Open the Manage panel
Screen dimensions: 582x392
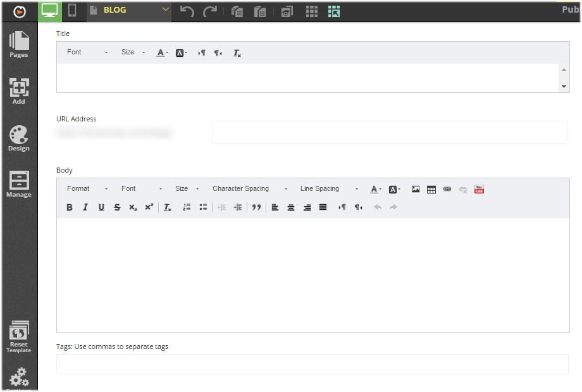[x=19, y=185]
